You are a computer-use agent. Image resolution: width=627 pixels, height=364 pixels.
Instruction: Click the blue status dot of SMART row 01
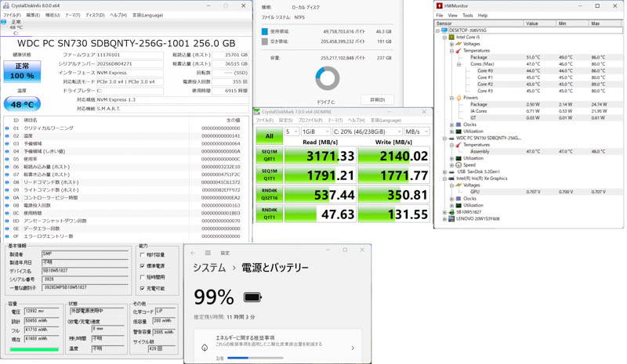[x=7, y=128]
